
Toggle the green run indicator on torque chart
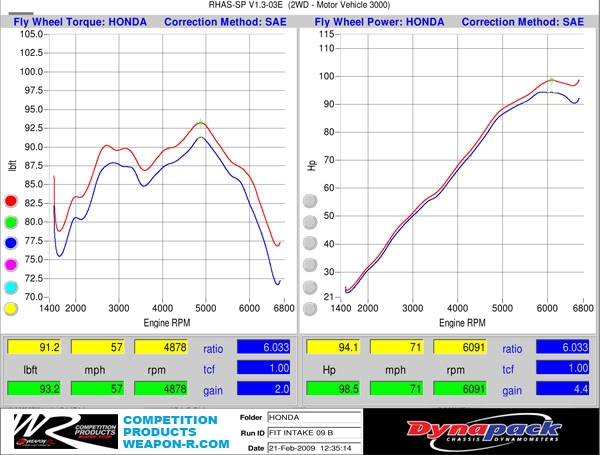click(x=11, y=222)
